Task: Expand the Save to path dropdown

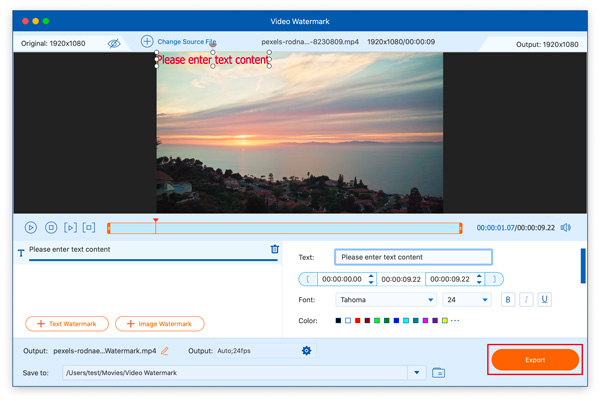Action: (417, 373)
